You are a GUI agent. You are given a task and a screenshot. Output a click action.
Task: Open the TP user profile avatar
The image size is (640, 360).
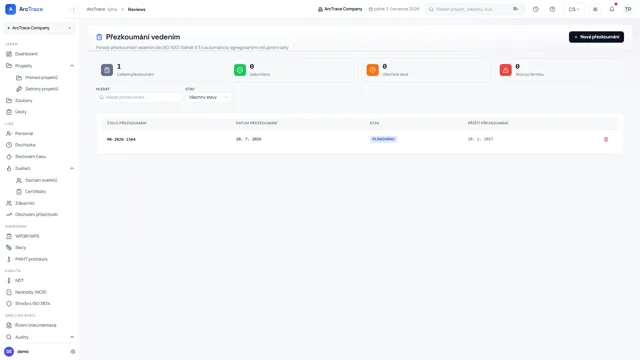[628, 9]
